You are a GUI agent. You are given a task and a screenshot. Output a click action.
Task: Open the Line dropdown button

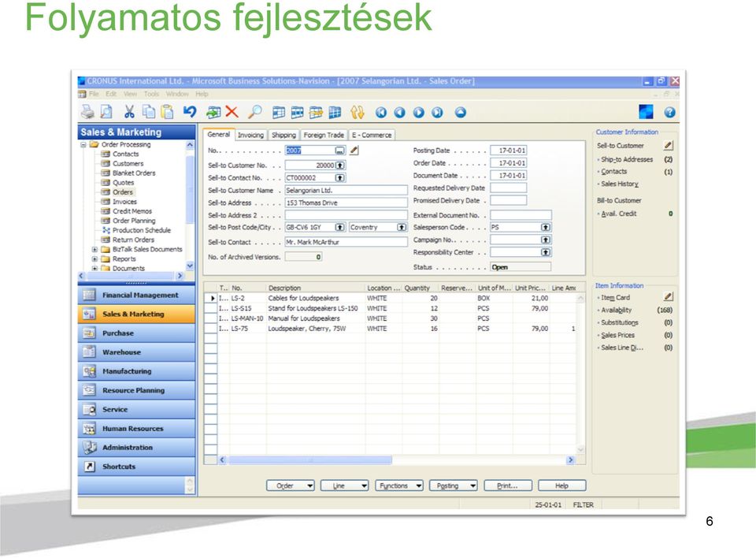345,485
